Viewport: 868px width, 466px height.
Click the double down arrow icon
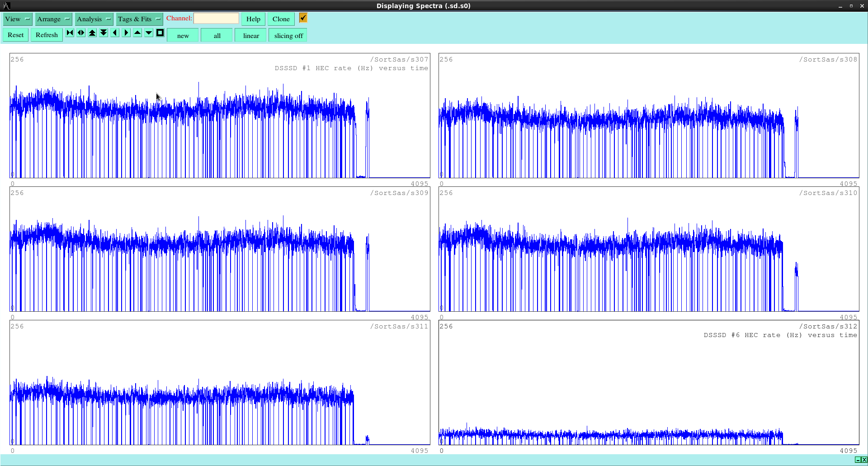click(x=104, y=33)
